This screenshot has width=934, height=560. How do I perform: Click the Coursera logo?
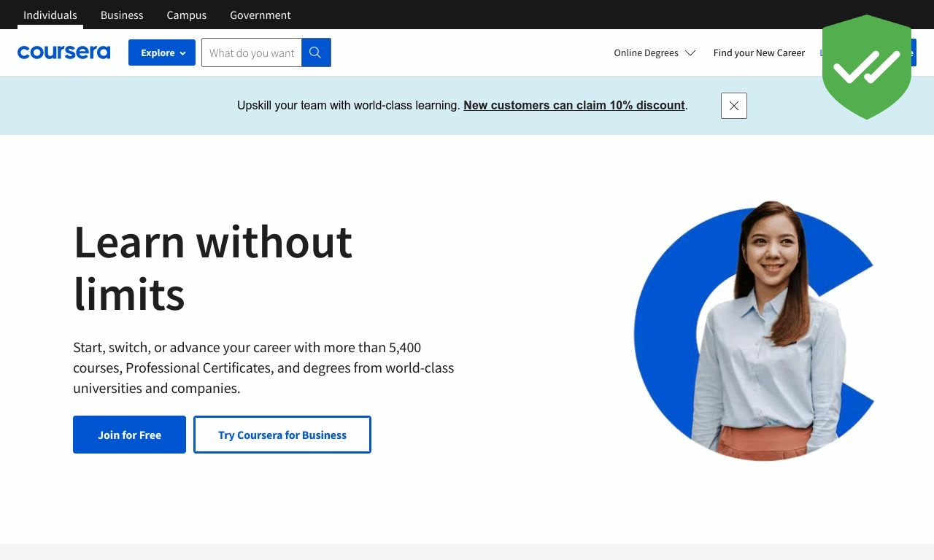pos(63,52)
